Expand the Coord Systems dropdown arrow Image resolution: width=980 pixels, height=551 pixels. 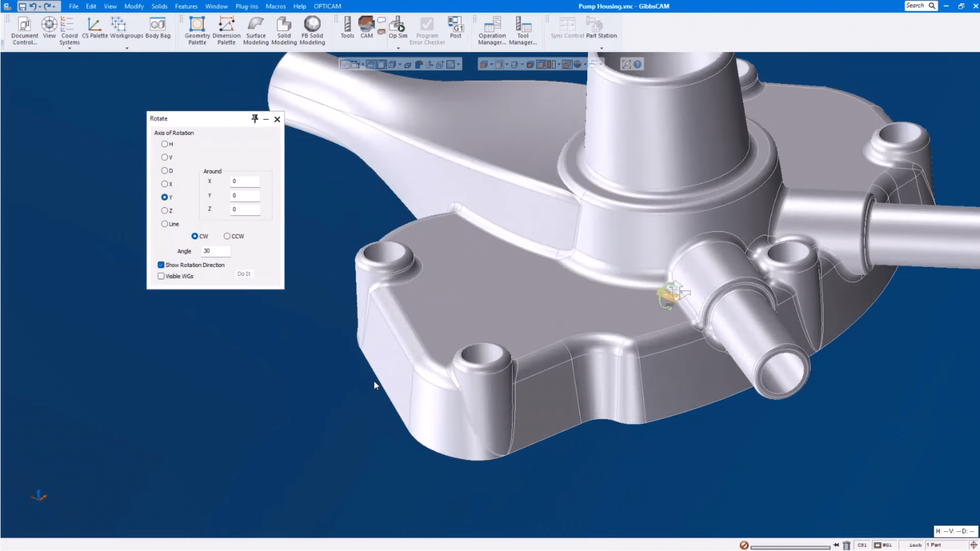click(69, 49)
